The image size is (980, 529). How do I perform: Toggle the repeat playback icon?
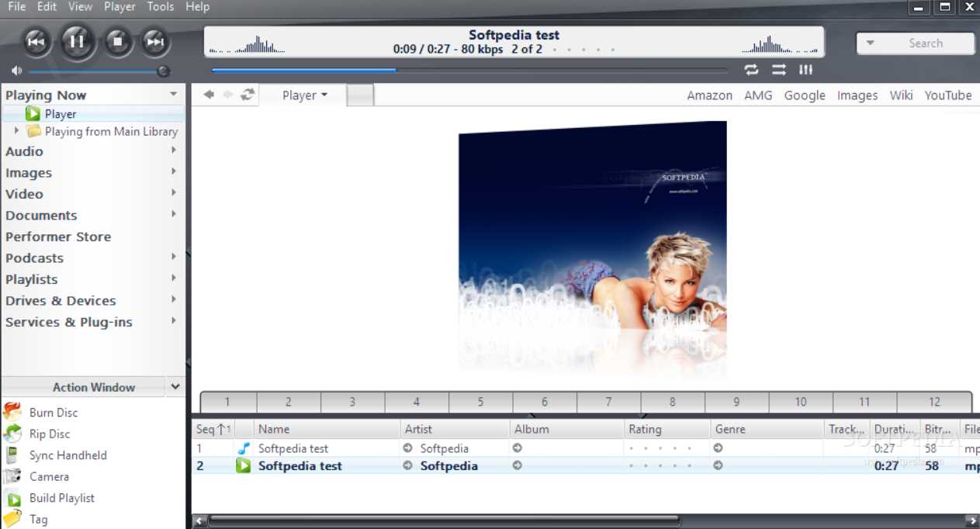click(x=751, y=70)
